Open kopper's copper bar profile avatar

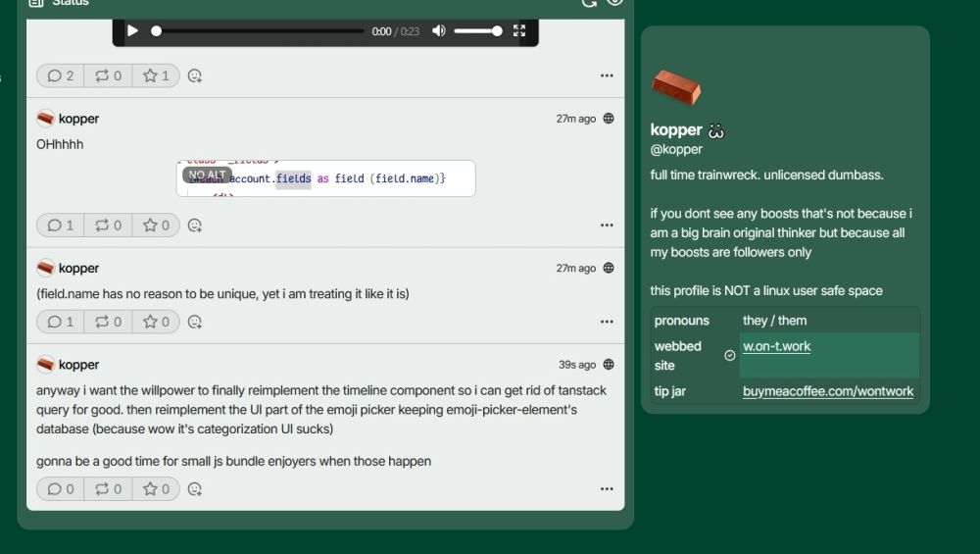(675, 87)
